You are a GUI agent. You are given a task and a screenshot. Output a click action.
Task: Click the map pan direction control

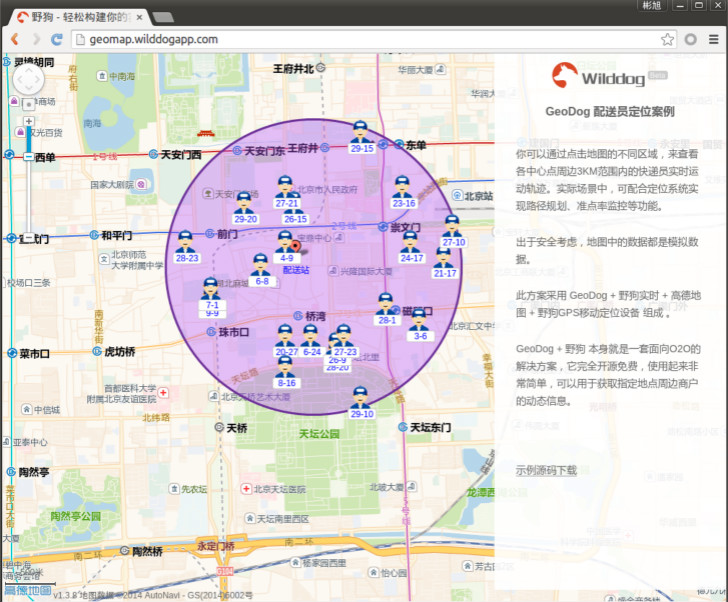29,79
